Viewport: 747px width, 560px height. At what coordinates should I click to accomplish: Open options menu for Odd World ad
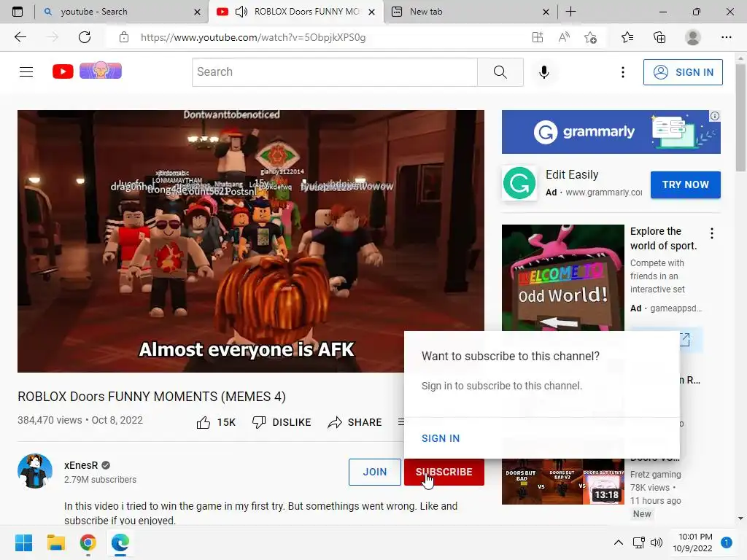(x=712, y=233)
